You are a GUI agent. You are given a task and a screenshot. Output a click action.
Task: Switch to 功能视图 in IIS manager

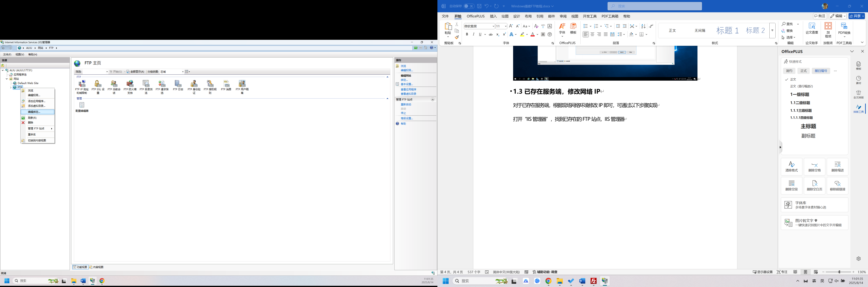pyautogui.click(x=80, y=267)
